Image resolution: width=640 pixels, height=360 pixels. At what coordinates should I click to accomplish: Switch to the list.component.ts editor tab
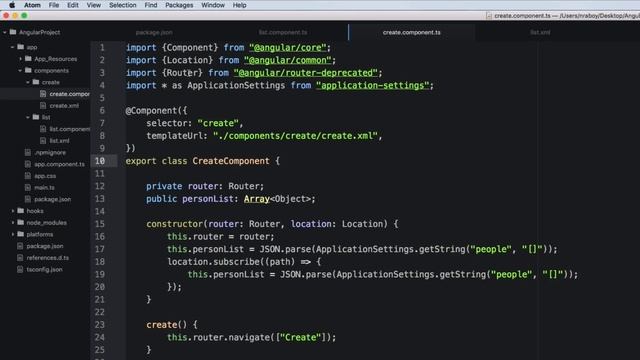(283, 32)
